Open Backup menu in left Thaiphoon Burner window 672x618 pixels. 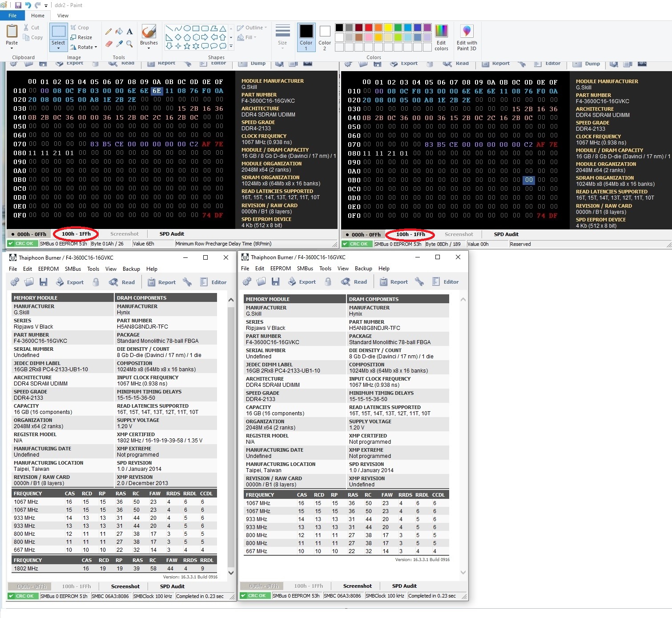coord(131,269)
